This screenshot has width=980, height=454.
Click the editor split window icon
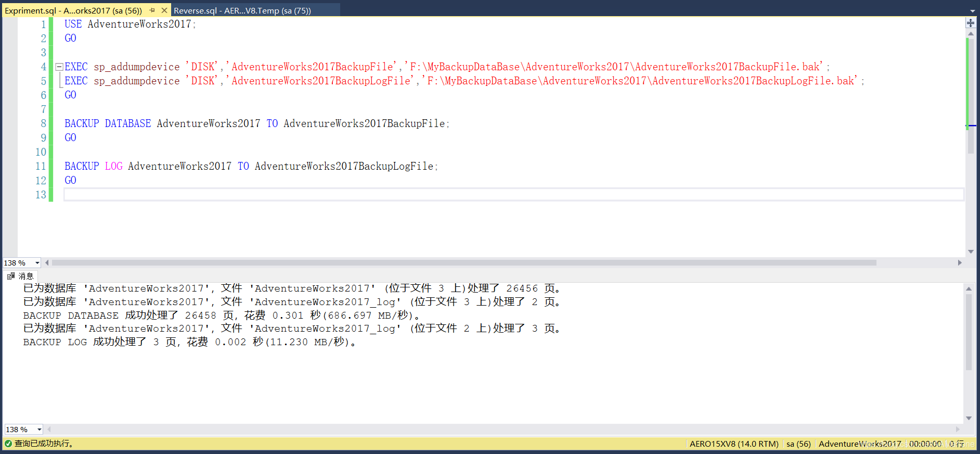(x=971, y=23)
